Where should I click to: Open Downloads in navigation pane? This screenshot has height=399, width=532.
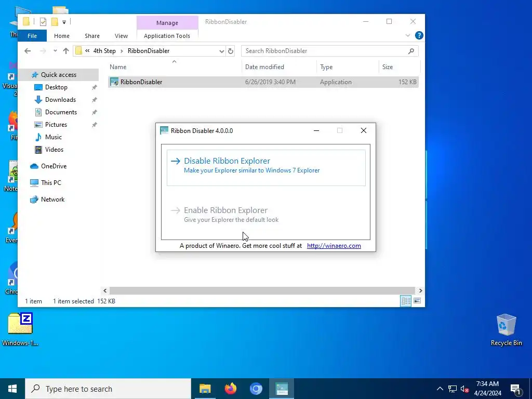[x=60, y=100]
